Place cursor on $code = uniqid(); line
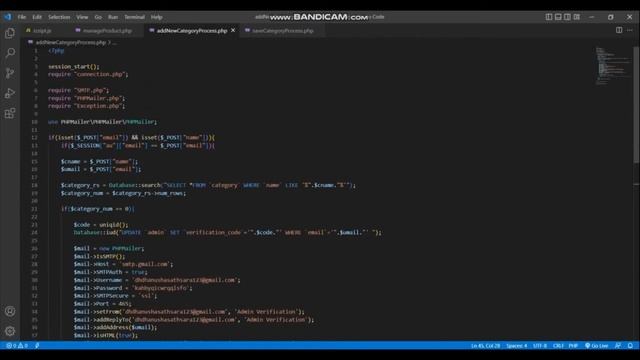The image size is (640, 360). pyautogui.click(x=101, y=225)
